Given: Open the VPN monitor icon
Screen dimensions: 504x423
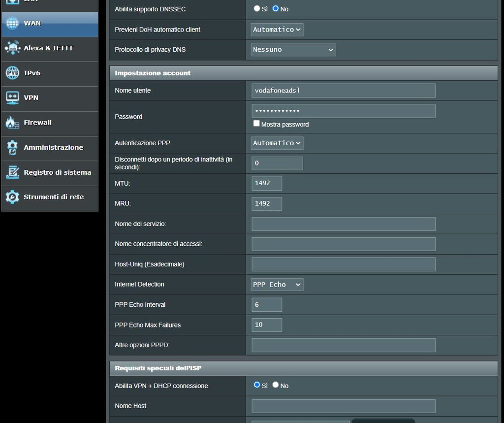Looking at the screenshot, I should (x=12, y=98).
